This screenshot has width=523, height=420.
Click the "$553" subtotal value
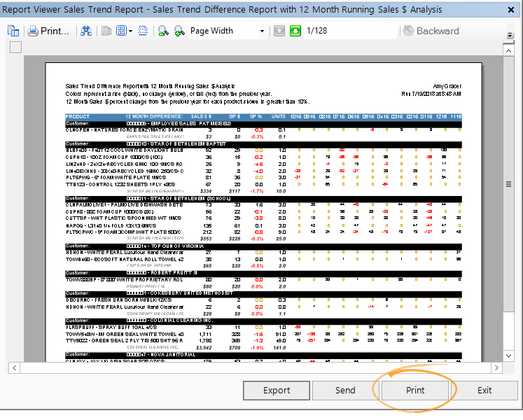(206, 239)
